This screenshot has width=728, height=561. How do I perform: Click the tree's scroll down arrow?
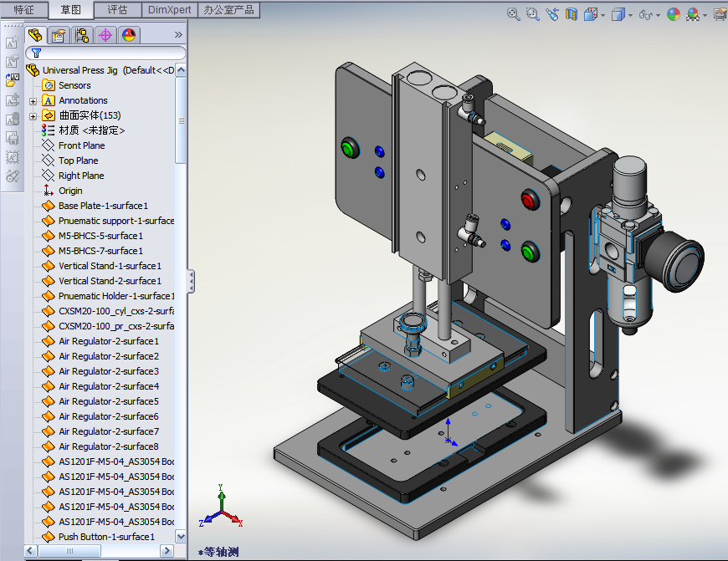point(181,536)
